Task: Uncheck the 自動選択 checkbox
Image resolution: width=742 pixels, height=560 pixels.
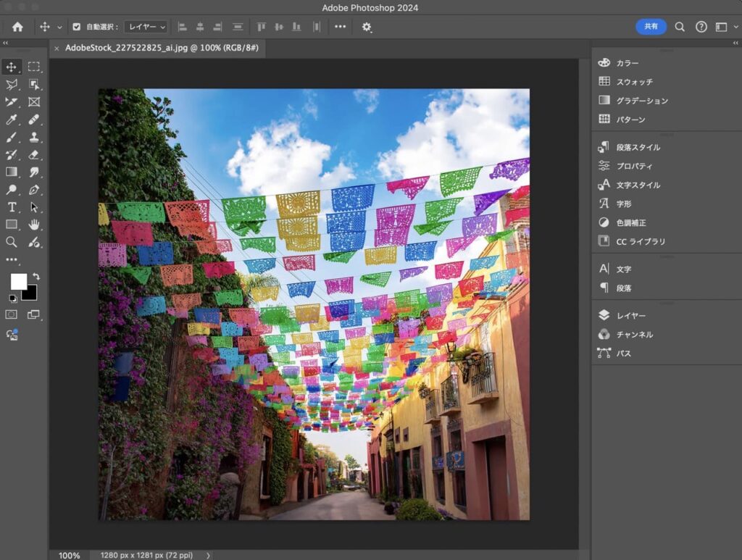Action: (x=77, y=27)
